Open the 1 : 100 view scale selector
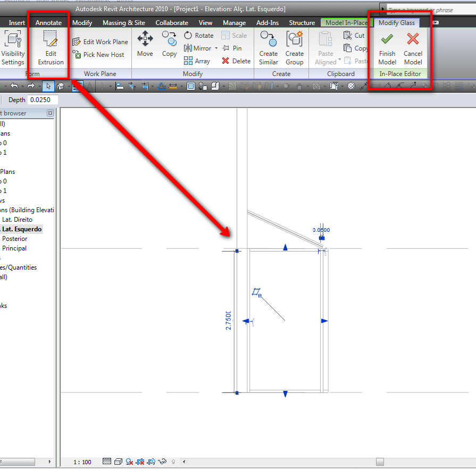476x469 pixels. [81, 462]
